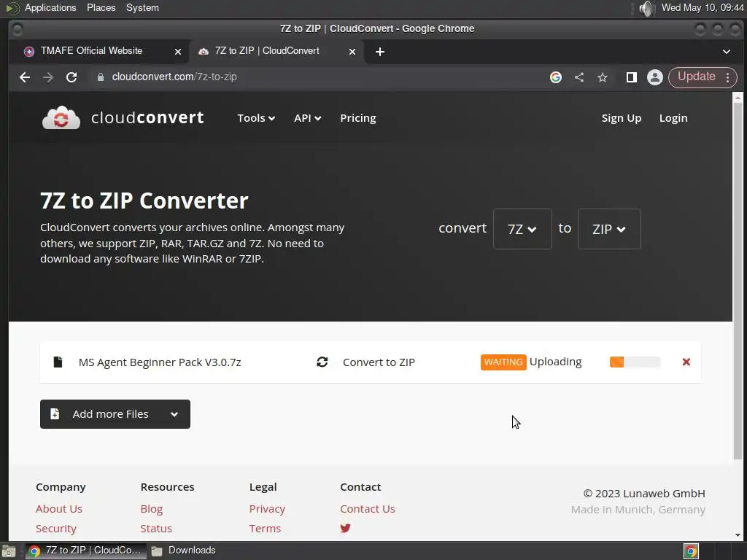Click the browser forward arrow
Viewport: 747px width, 560px height.
point(48,77)
